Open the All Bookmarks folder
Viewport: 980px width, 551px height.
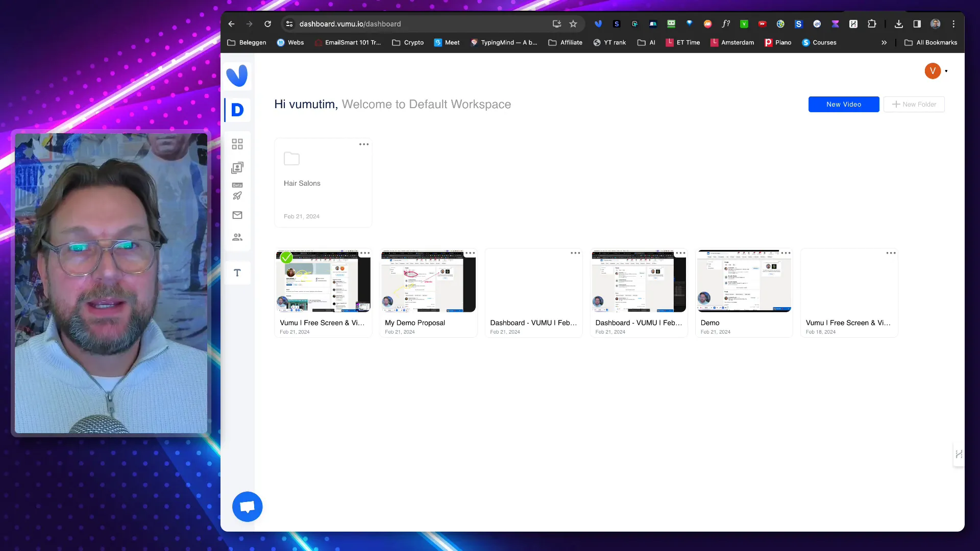pos(931,43)
